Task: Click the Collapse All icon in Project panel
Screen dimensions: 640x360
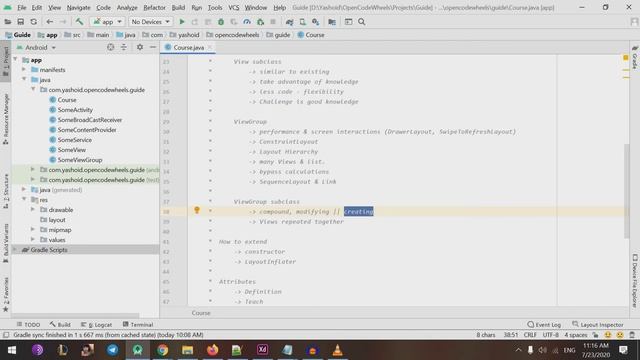Action: 124,47
